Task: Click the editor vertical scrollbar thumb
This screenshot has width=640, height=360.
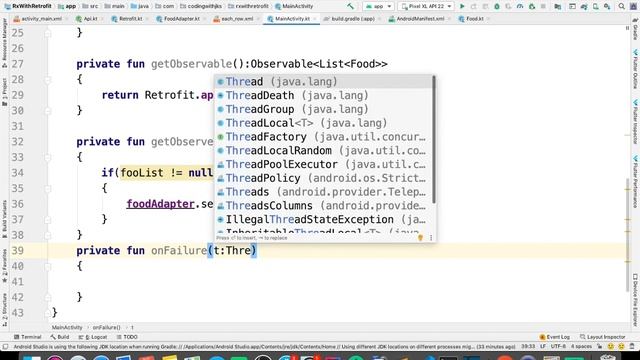Action: (x=629, y=234)
